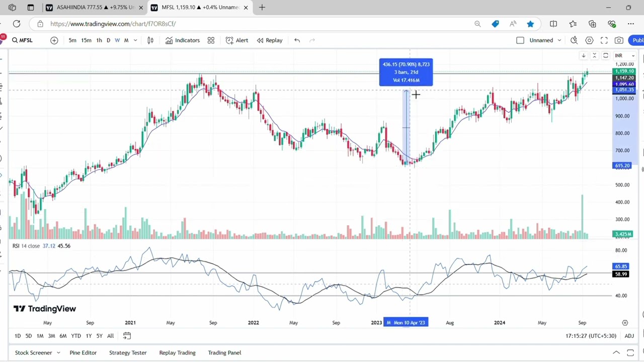Select the 6M date range

[63, 336]
